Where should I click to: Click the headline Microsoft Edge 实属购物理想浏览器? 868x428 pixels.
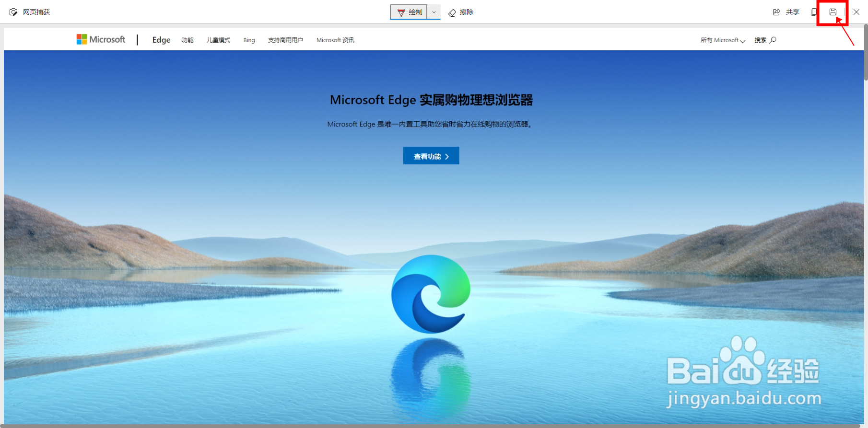[x=431, y=100]
